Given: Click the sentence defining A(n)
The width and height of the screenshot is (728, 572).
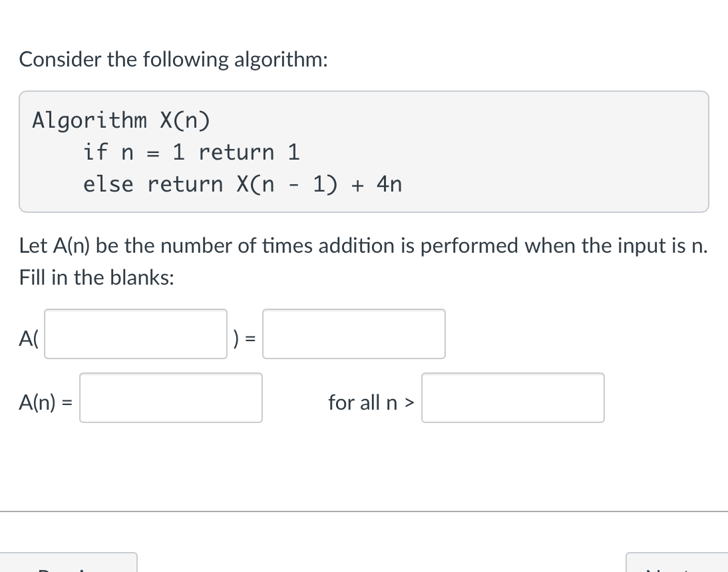Looking at the screenshot, I should click(363, 245).
